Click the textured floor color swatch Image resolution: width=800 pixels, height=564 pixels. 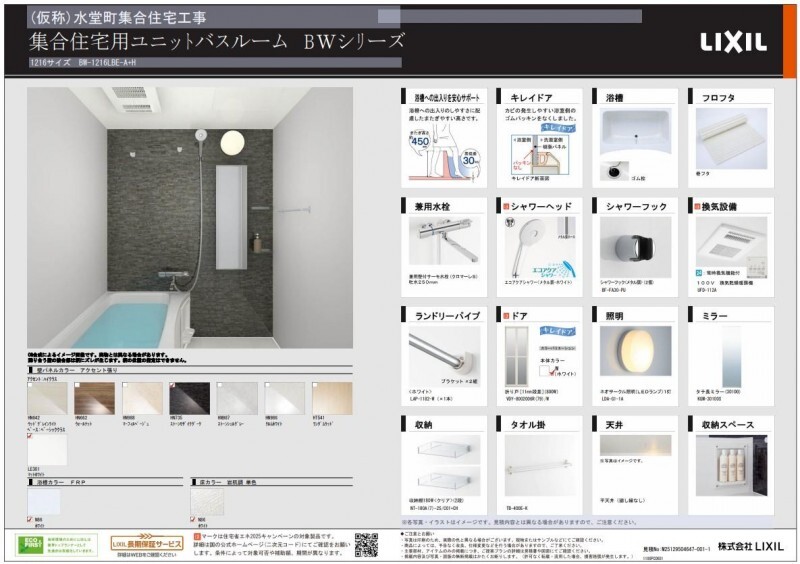pos(207,502)
